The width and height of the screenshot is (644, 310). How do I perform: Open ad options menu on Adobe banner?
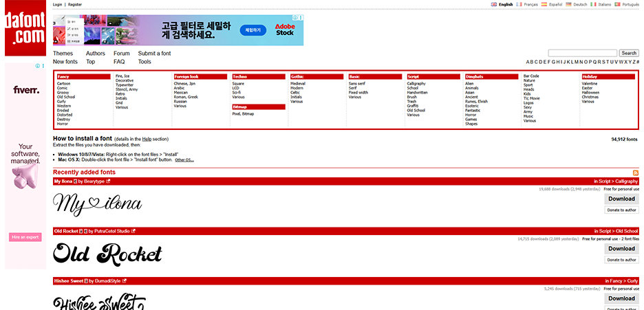tap(301, 18)
